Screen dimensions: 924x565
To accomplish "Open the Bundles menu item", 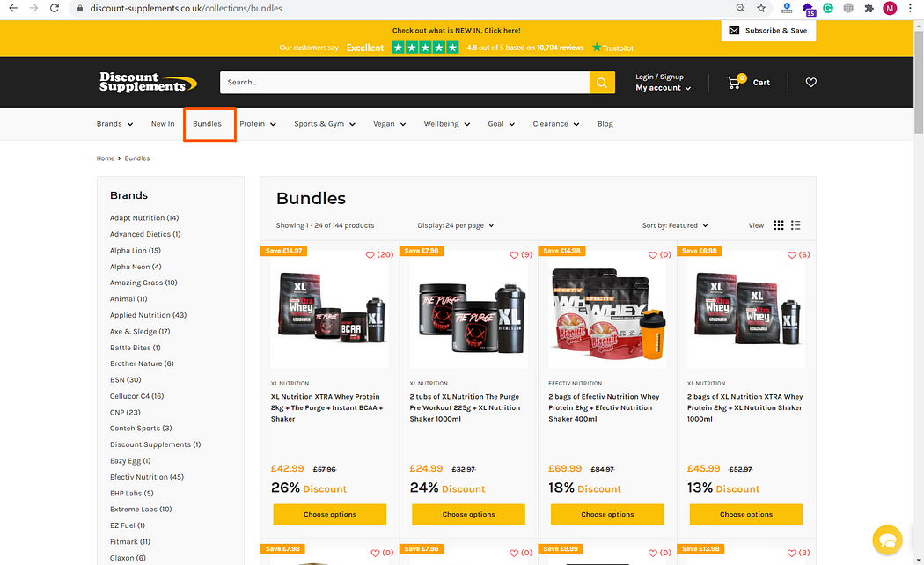I will pyautogui.click(x=207, y=124).
